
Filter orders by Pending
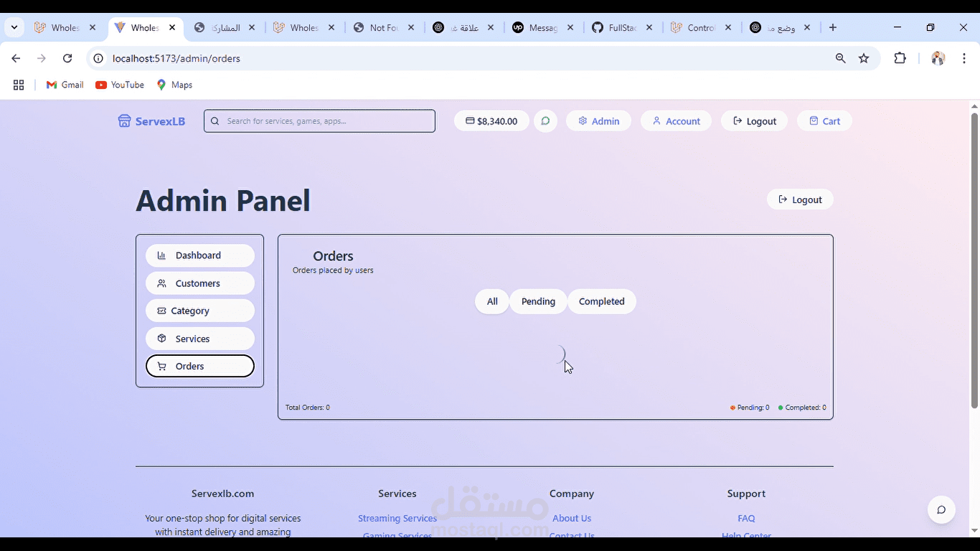pyautogui.click(x=538, y=301)
